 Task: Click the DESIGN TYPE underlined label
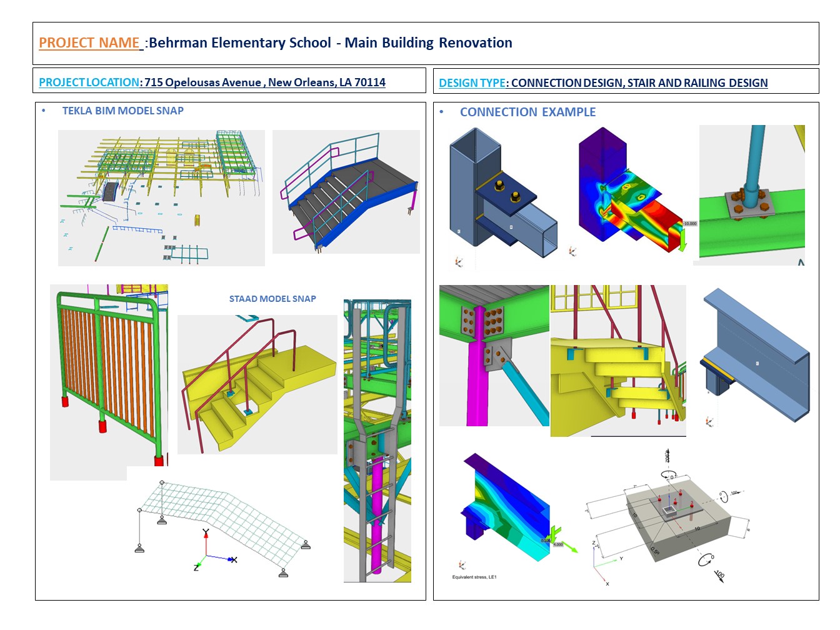(472, 83)
